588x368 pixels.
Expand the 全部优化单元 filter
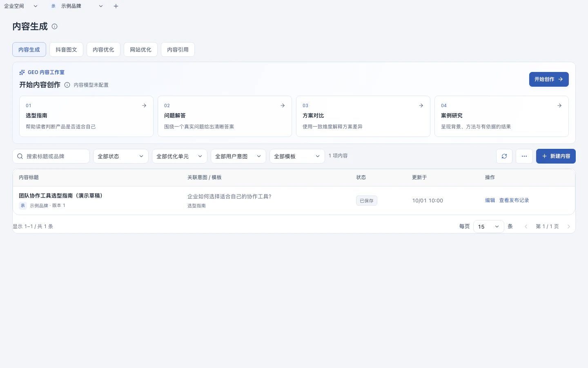180,156
